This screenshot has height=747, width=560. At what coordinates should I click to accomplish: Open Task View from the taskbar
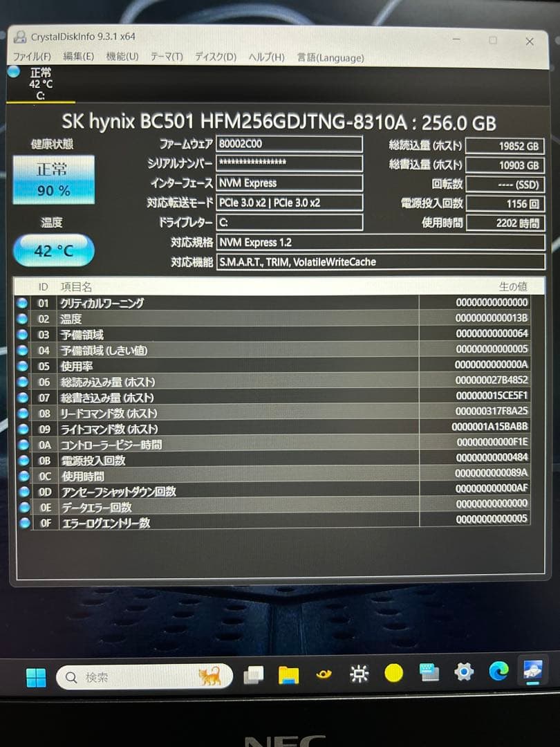(x=254, y=675)
